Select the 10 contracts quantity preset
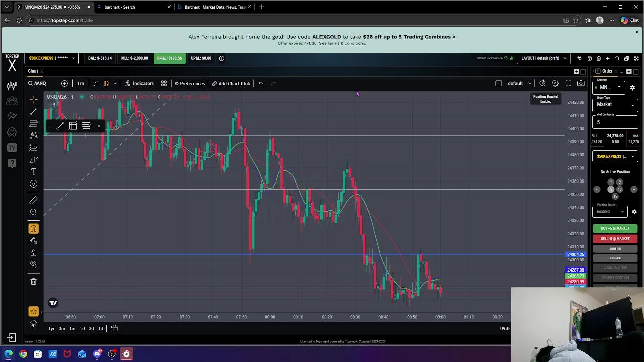The width and height of the screenshot is (644, 362). pos(620,189)
